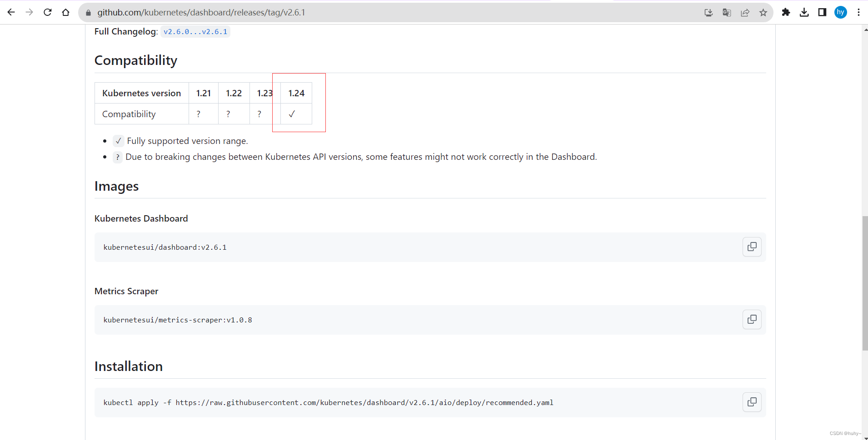Go back to the previous page
Screen dimensions: 868x440
coord(11,12)
